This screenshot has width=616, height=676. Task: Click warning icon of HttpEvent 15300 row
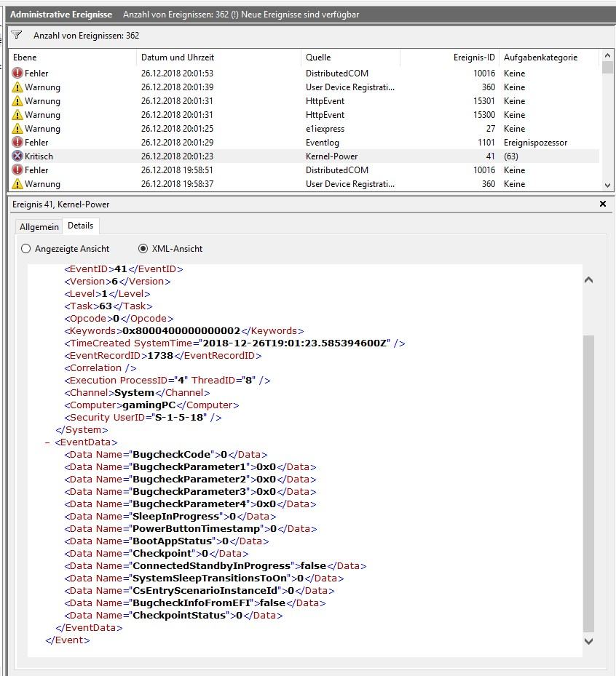(x=17, y=115)
